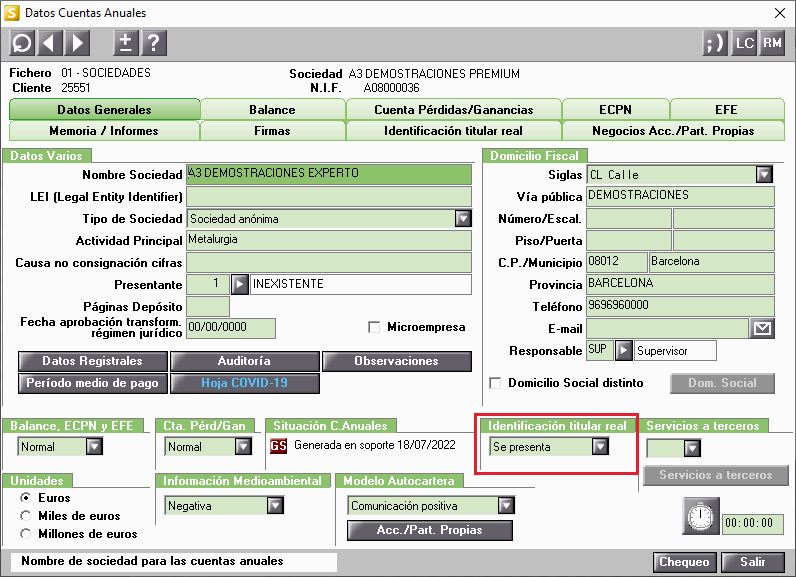Click the smiley ;) toolbar icon
This screenshot has width=796, height=577.
pos(715,43)
